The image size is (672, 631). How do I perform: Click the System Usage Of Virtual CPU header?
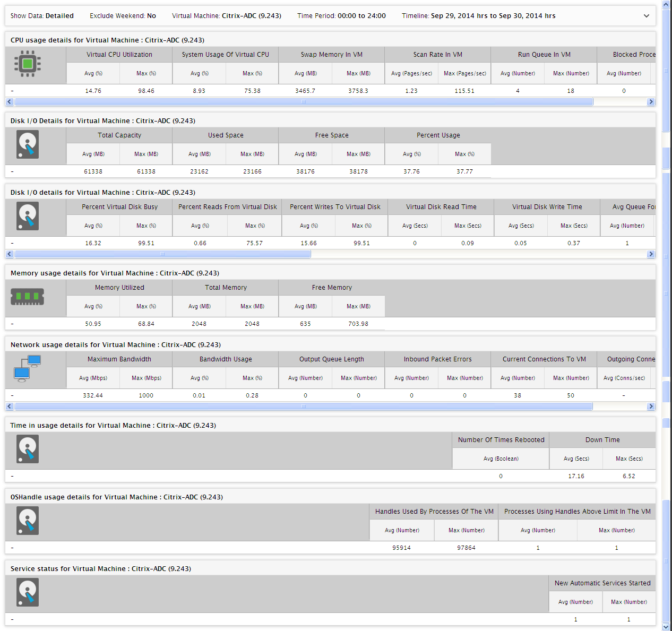coord(226,55)
